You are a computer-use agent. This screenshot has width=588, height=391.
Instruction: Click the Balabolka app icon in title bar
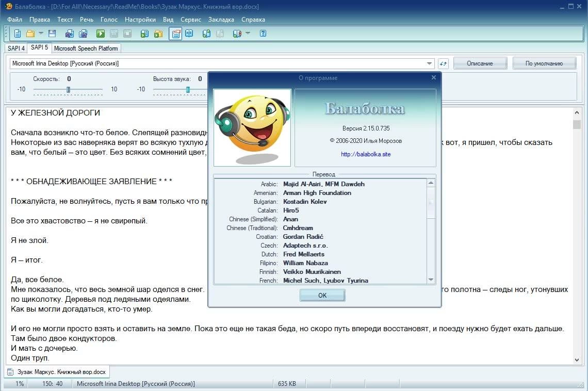pyautogui.click(x=8, y=6)
